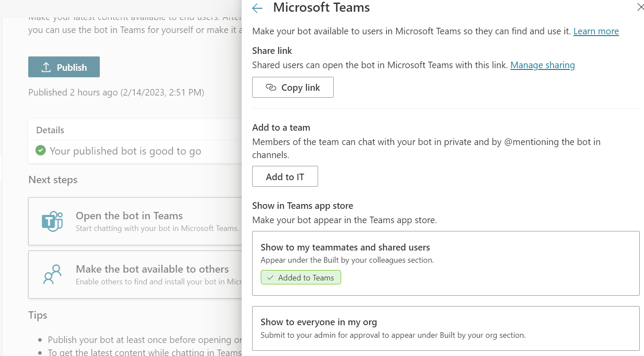Close the Microsoft Teams panel
This screenshot has width=644, height=356.
pyautogui.click(x=640, y=7)
